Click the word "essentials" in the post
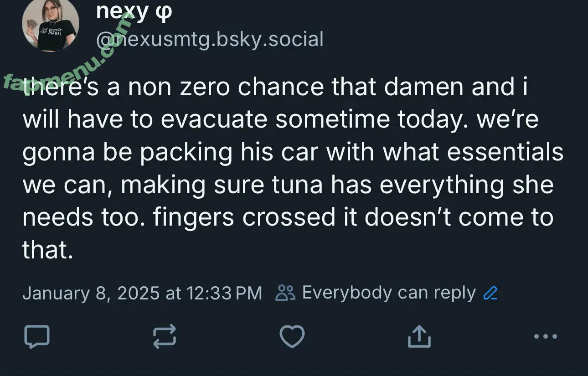 coord(505,153)
